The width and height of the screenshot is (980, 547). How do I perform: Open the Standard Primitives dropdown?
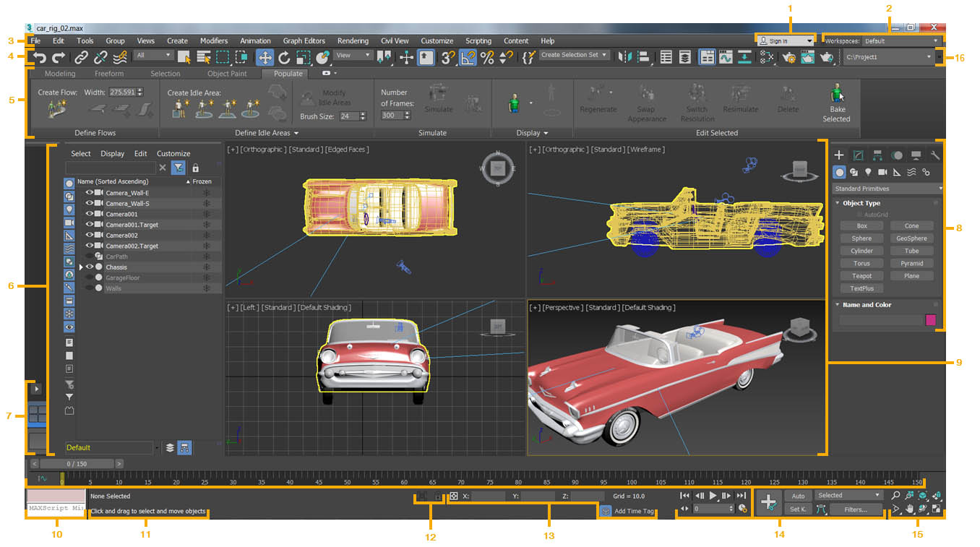click(x=887, y=188)
